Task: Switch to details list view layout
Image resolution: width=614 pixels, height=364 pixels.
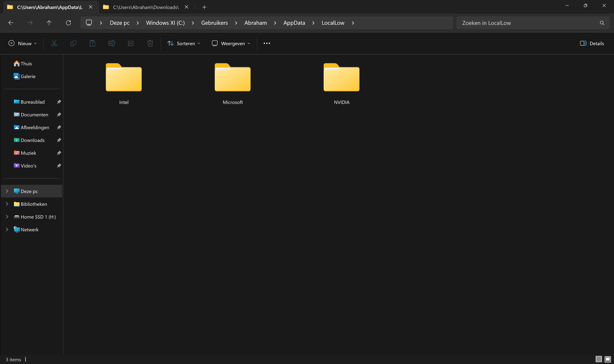Action: (x=598, y=359)
